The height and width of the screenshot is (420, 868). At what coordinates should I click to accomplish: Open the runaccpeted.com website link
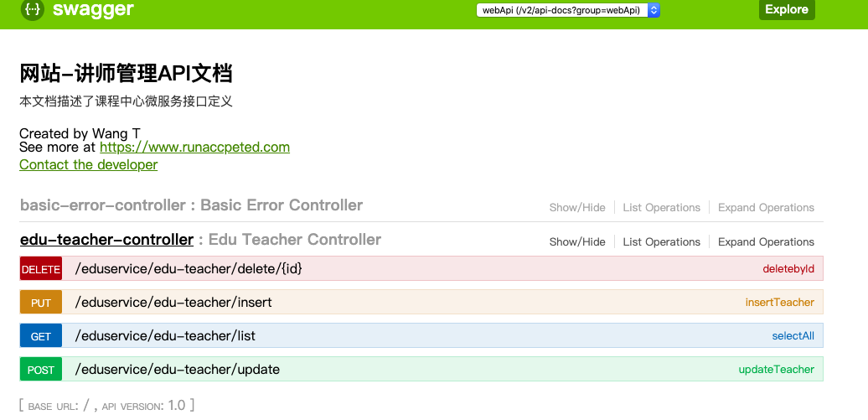pyautogui.click(x=194, y=148)
